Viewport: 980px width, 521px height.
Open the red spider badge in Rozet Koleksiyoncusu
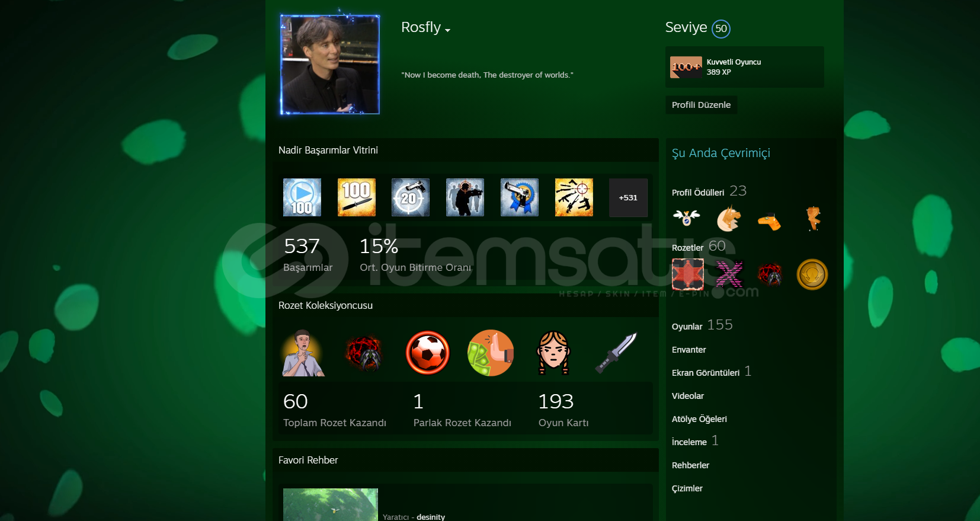tap(364, 353)
